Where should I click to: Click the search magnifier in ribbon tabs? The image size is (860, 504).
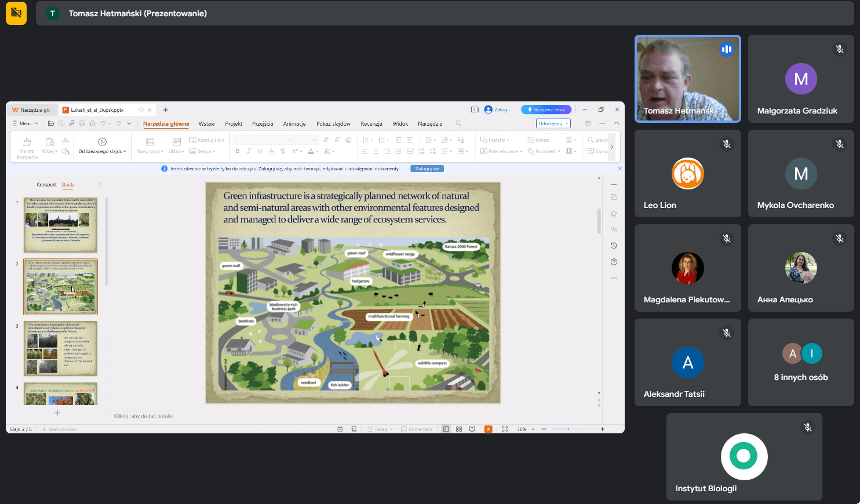pos(458,123)
